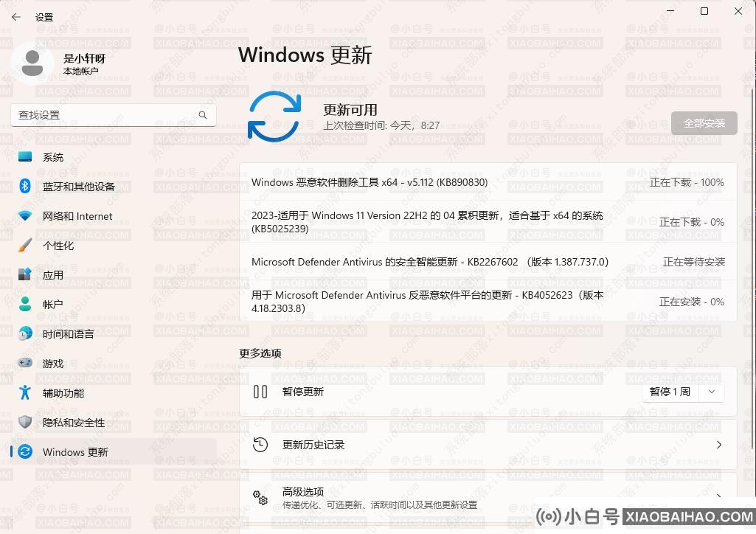The width and height of the screenshot is (756, 534).
Task: Maximize the Settings window
Action: click(704, 11)
